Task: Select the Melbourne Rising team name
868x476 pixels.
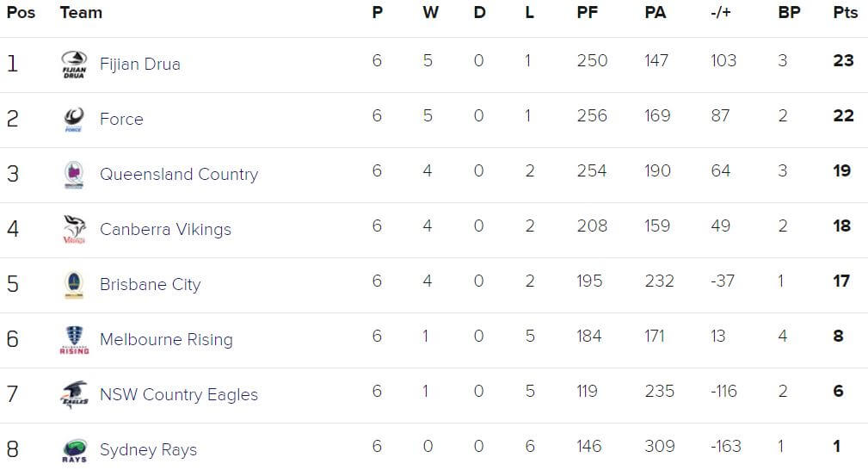Action: tap(166, 339)
